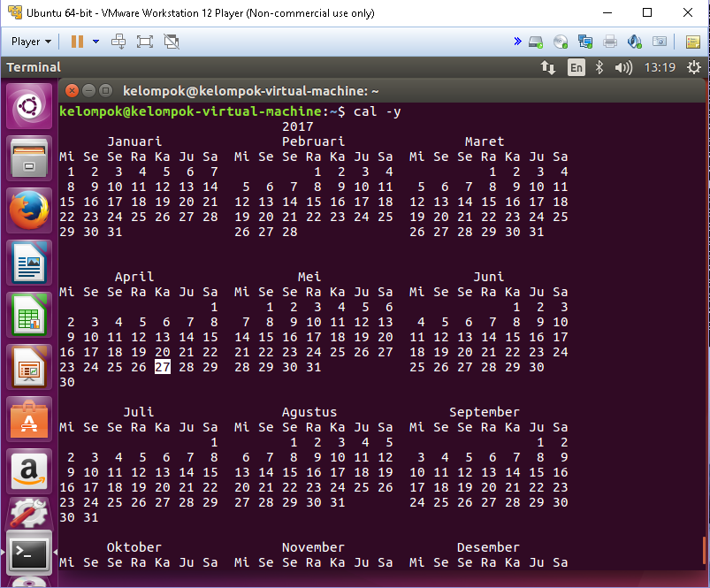Click the Terminal title in top panel
The image size is (710, 588).
tap(34, 67)
